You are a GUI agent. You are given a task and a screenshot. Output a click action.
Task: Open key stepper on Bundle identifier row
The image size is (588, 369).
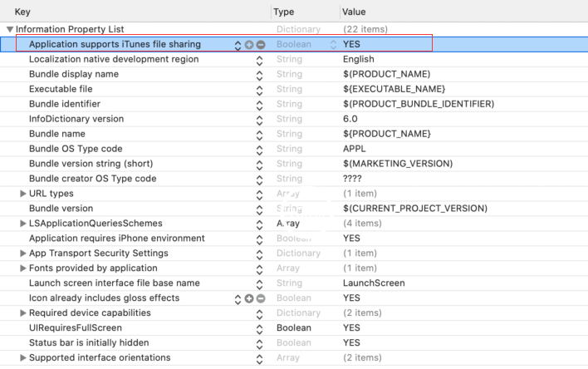point(259,104)
